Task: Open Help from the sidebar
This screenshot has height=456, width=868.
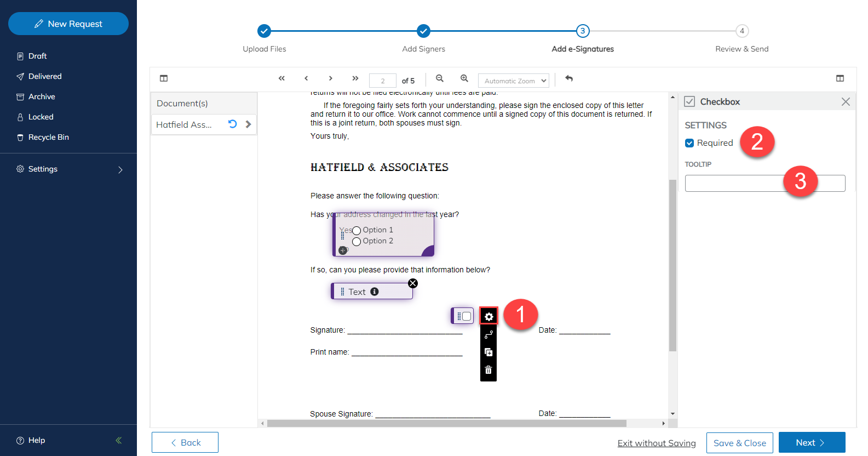Action: coord(31,440)
